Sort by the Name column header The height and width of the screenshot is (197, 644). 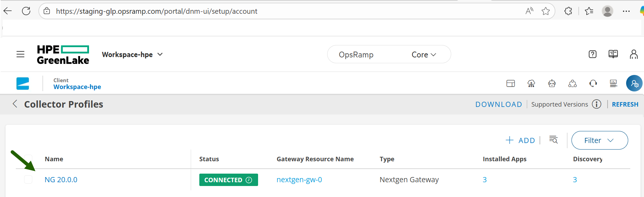point(54,159)
